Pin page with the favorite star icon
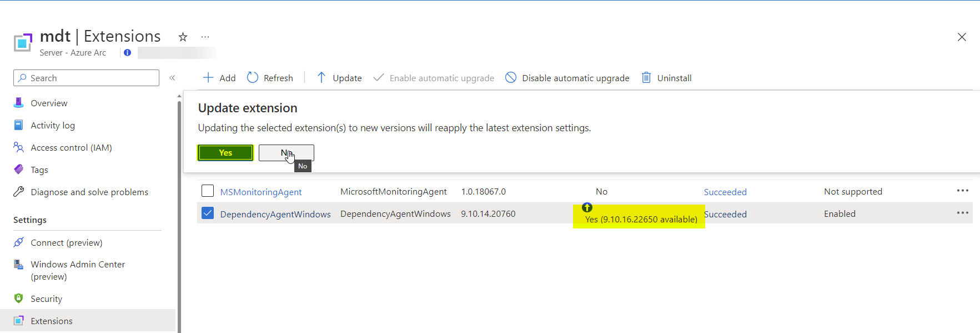Viewport: 980px width, 333px height. (183, 37)
